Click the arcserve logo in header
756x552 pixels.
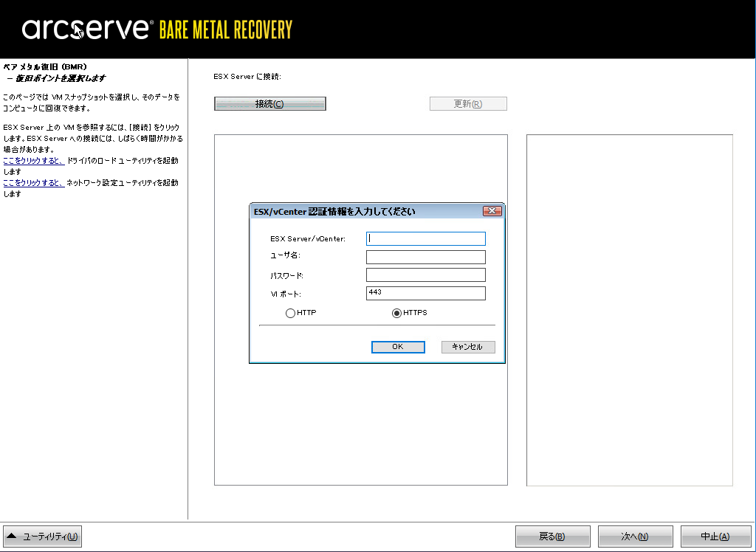pos(88,29)
